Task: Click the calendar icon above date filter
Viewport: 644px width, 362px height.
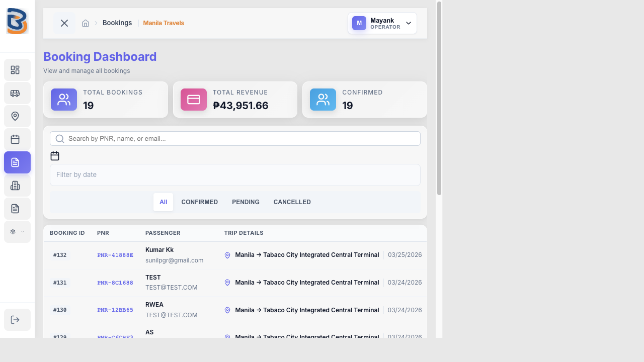Action: click(x=55, y=156)
